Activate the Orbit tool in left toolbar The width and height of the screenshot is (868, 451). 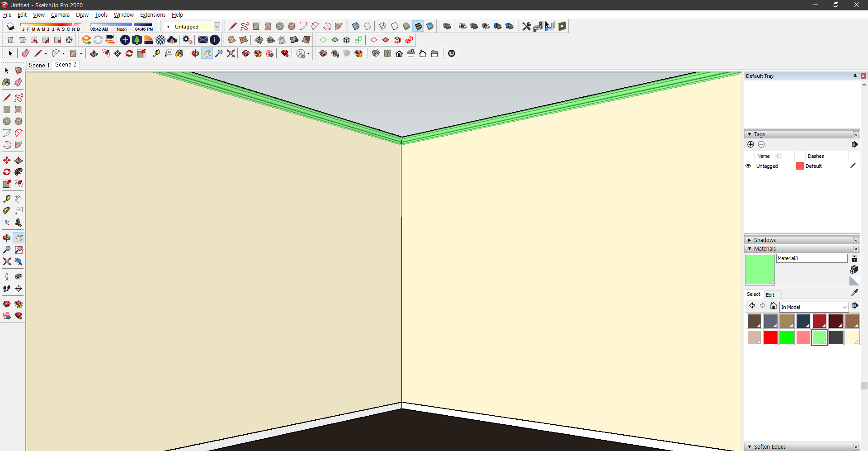(7, 238)
